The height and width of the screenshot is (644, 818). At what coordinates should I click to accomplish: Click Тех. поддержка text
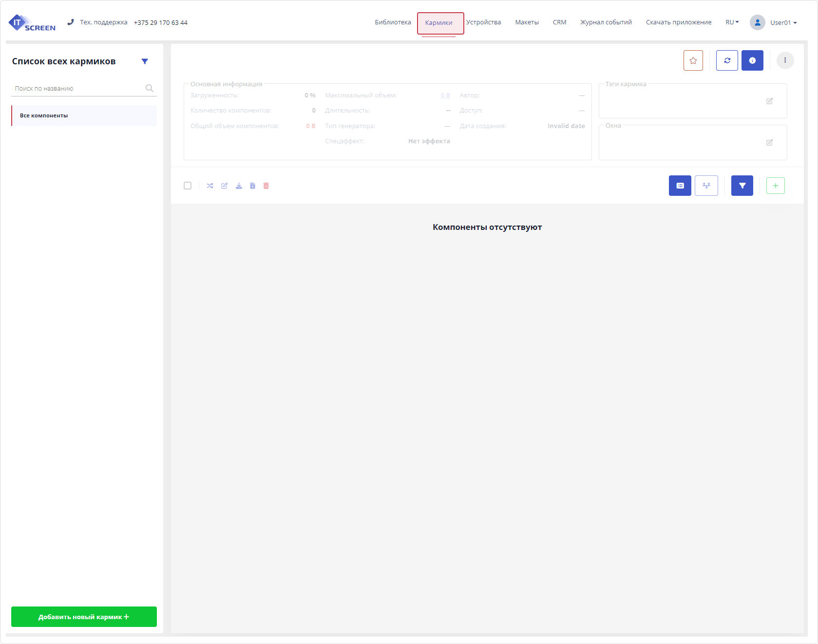click(x=104, y=22)
